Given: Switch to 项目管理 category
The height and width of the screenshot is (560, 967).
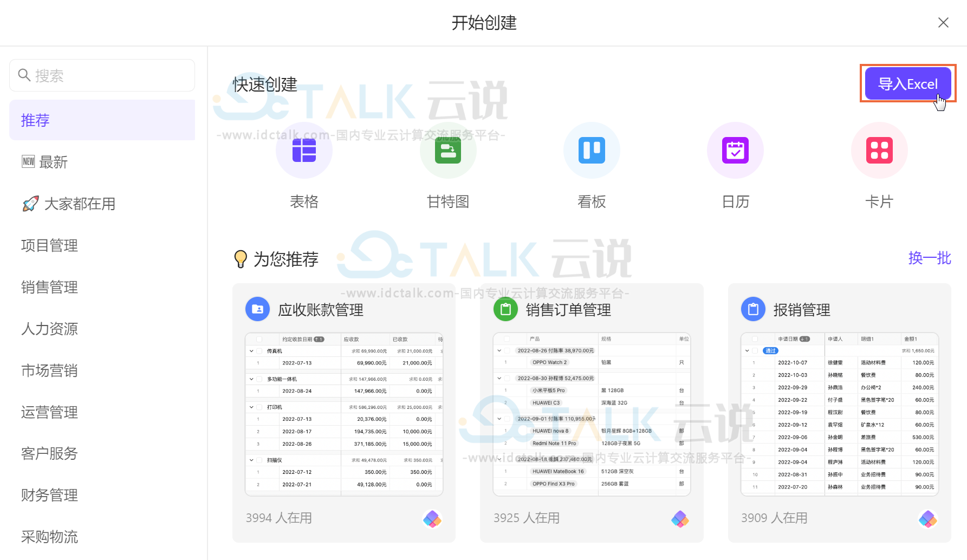Looking at the screenshot, I should [102, 245].
